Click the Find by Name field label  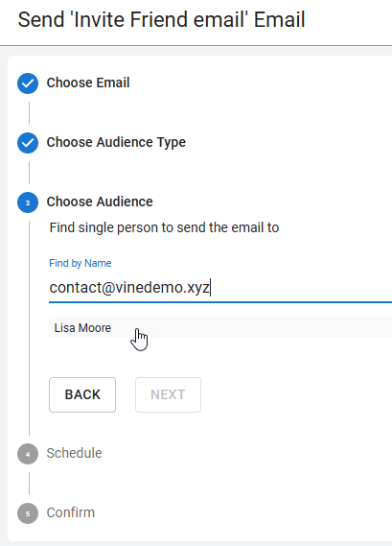pyautogui.click(x=81, y=263)
